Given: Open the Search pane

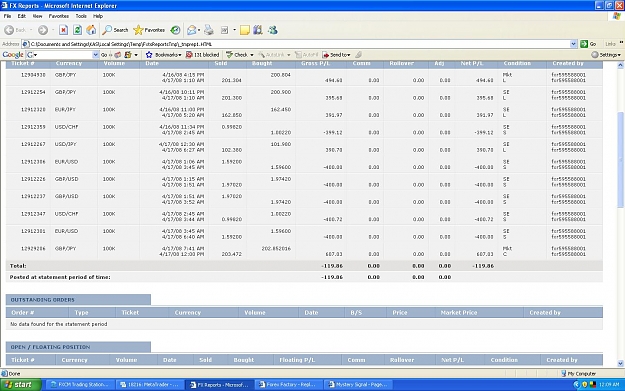Looking at the screenshot, I should 115,30.
